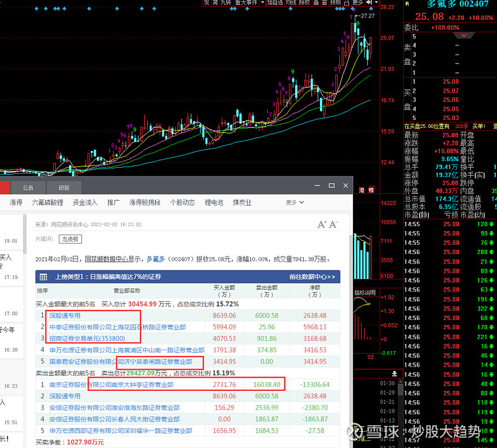Click the 榜 badge below the chart
Image resolution: width=497 pixels, height=448 pixels.
point(371,190)
